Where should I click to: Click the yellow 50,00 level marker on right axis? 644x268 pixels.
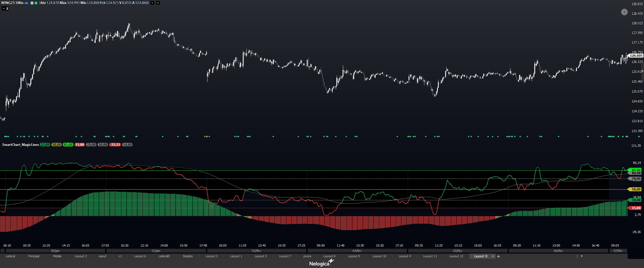click(x=636, y=189)
